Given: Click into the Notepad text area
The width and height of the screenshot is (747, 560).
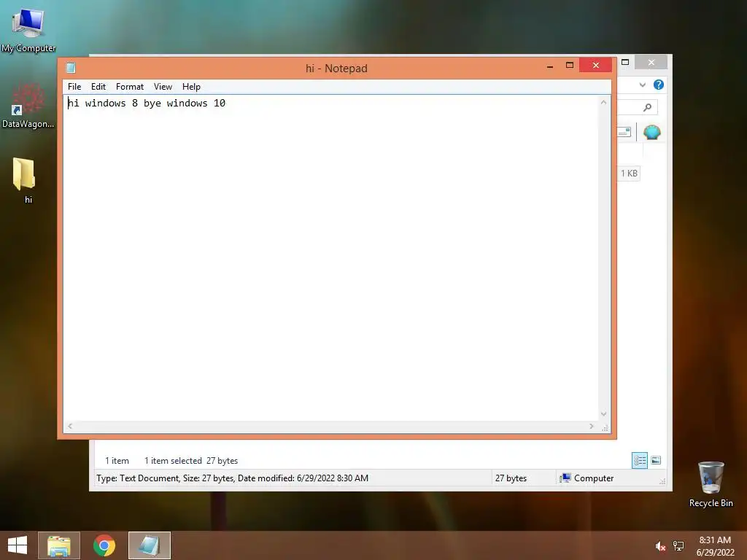Looking at the screenshot, I should coord(331,257).
